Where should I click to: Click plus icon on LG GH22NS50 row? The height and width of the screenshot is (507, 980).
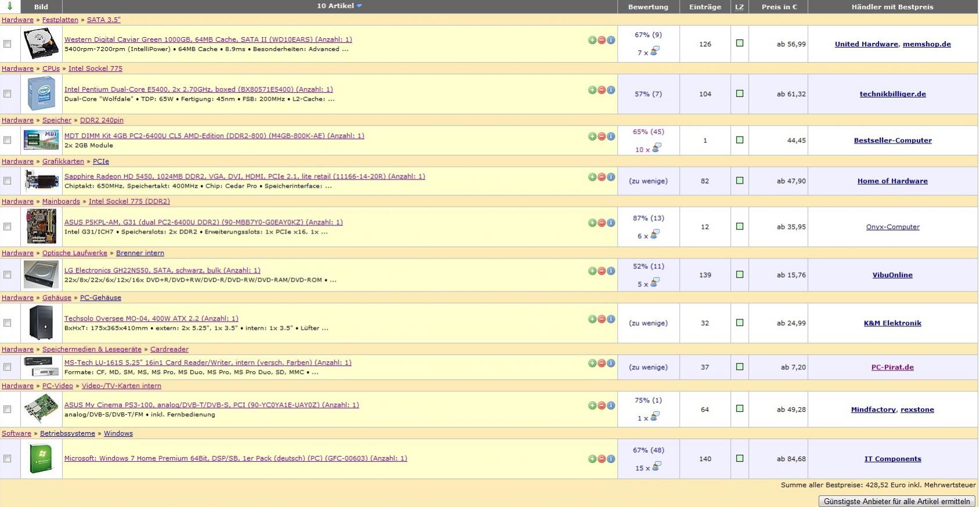pyautogui.click(x=592, y=271)
